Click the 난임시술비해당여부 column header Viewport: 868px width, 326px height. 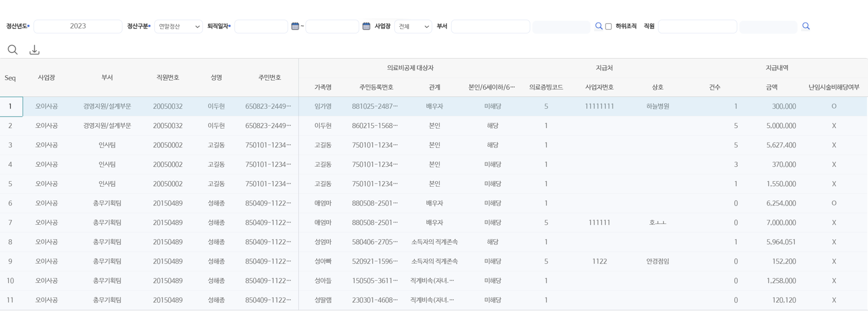tap(834, 87)
